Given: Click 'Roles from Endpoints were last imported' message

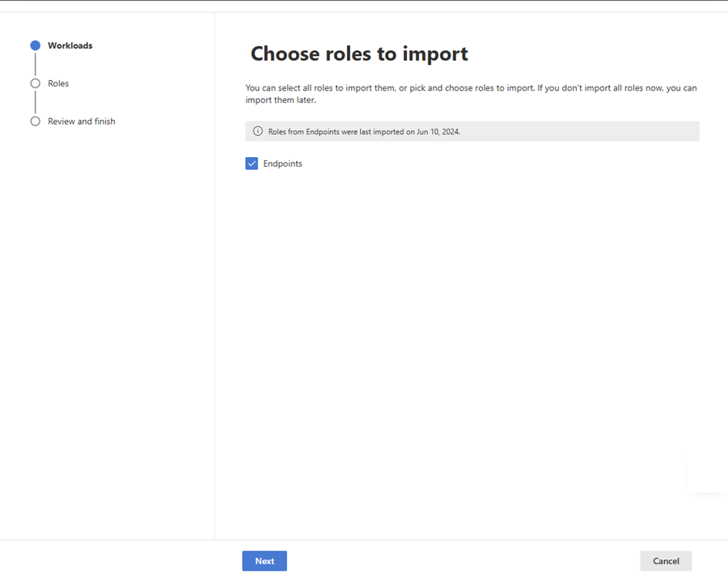Looking at the screenshot, I should coord(364,132).
